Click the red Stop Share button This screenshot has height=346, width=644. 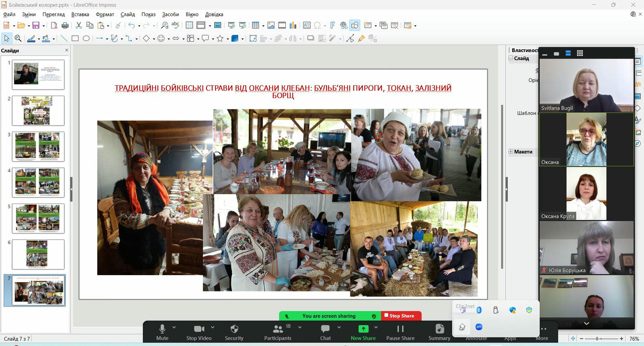pos(401,316)
